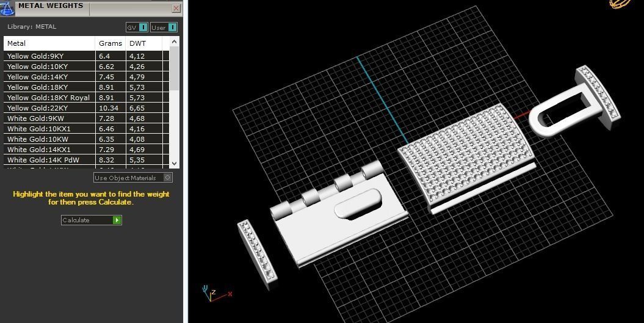Select the small beaded bar at lower left

coord(258,255)
